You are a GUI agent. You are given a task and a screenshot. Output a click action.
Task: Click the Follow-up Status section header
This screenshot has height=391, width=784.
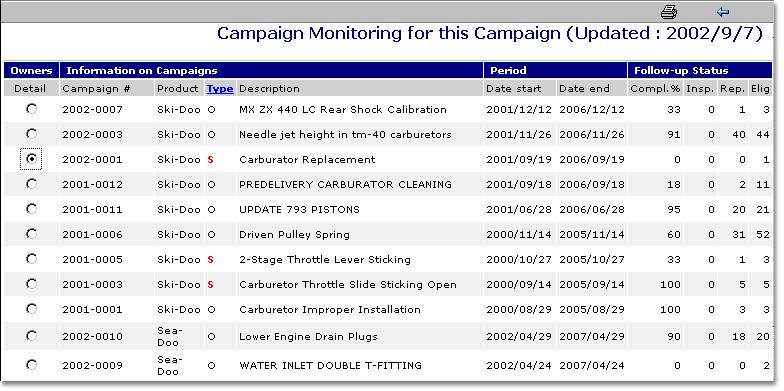pyautogui.click(x=700, y=70)
